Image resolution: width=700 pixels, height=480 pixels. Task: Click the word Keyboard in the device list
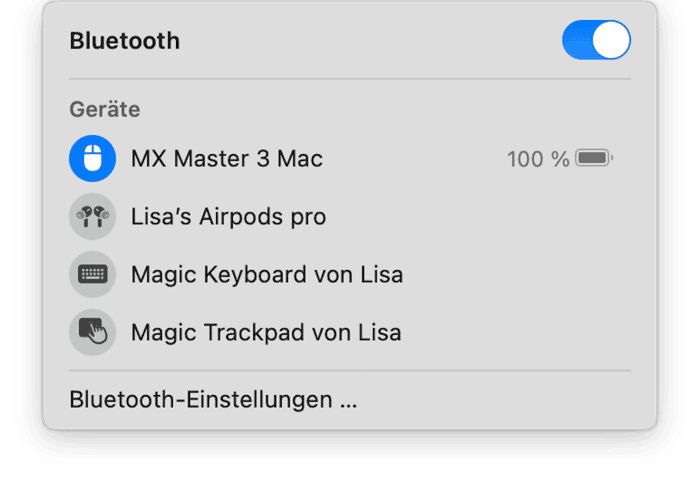(x=255, y=275)
